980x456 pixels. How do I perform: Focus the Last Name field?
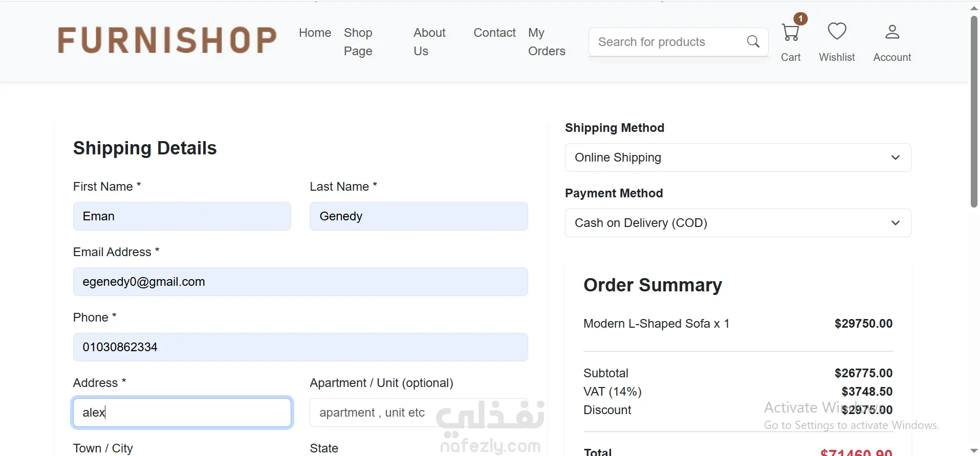click(418, 216)
